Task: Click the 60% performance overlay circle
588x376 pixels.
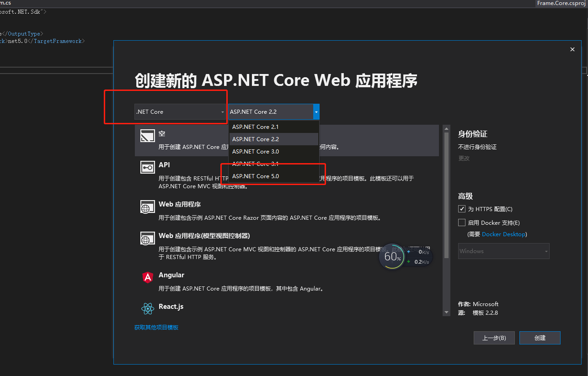Action: (x=392, y=256)
